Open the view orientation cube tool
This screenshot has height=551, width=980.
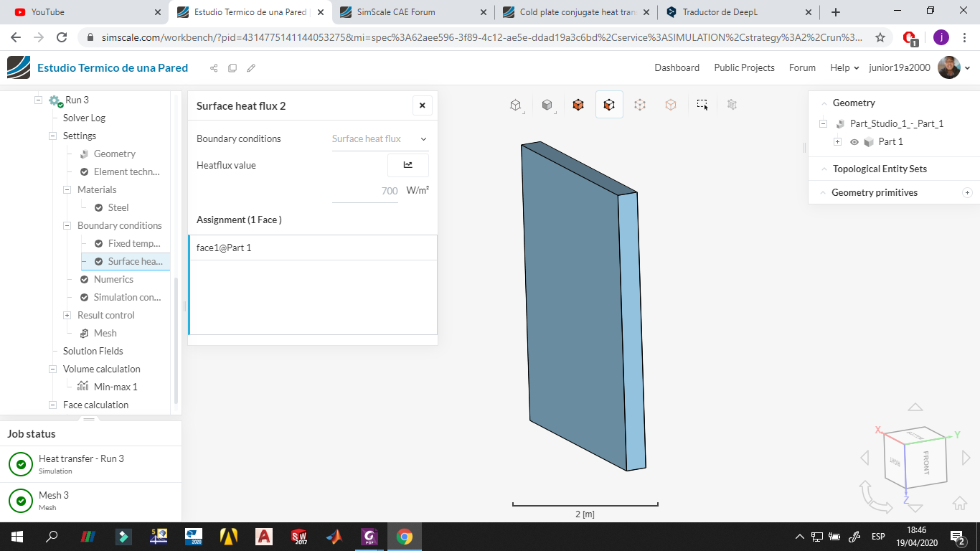(515, 105)
